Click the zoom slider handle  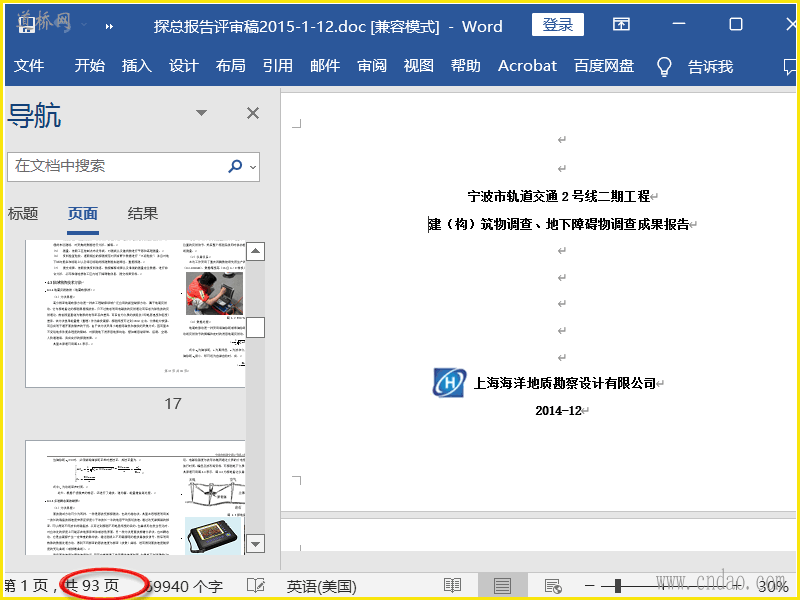[617, 586]
